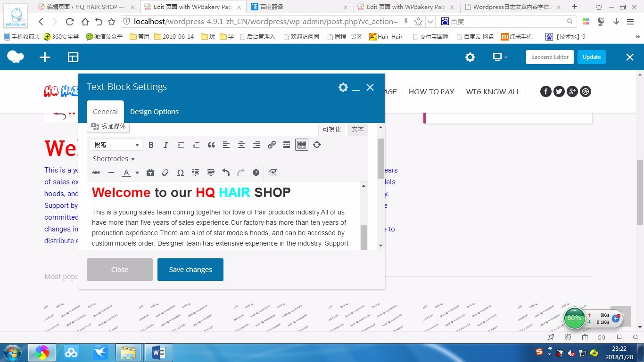Toggle italic formatting in editor toolbar
This screenshot has width=644, height=362.
pos(166,145)
